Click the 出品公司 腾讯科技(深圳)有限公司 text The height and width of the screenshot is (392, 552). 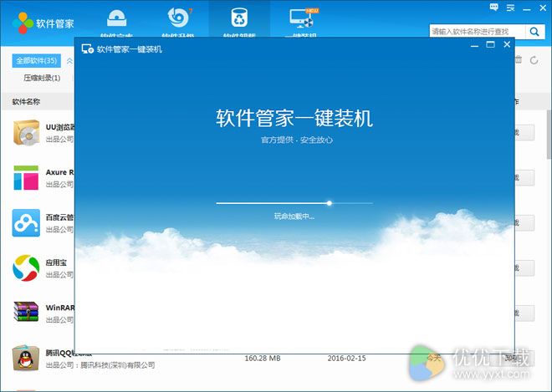100,365
